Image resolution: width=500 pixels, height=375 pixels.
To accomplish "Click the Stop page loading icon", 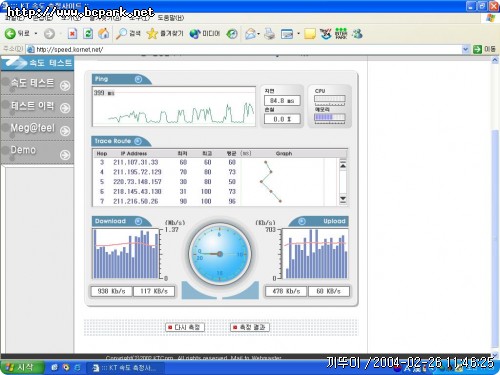I will 72,33.
